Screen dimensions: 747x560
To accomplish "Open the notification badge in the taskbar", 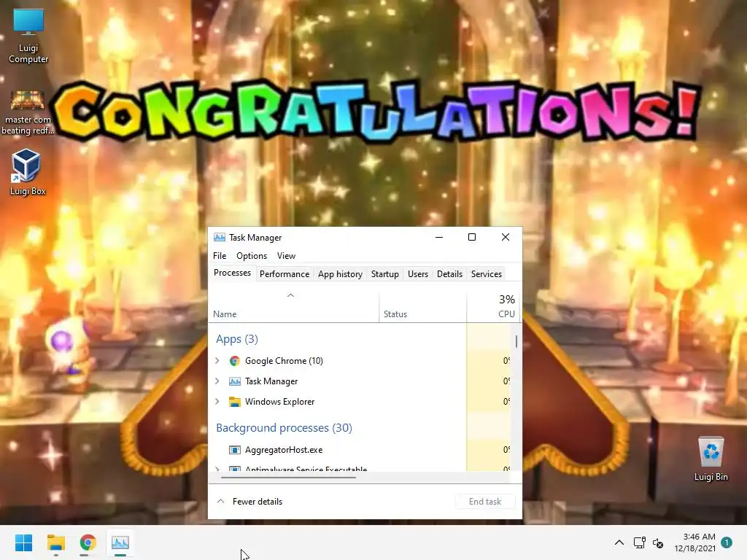I will (727, 542).
